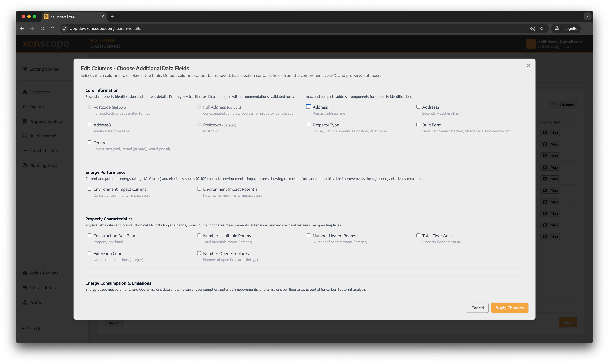
Task: Bookmark this page with star icon
Action: pyautogui.click(x=542, y=28)
